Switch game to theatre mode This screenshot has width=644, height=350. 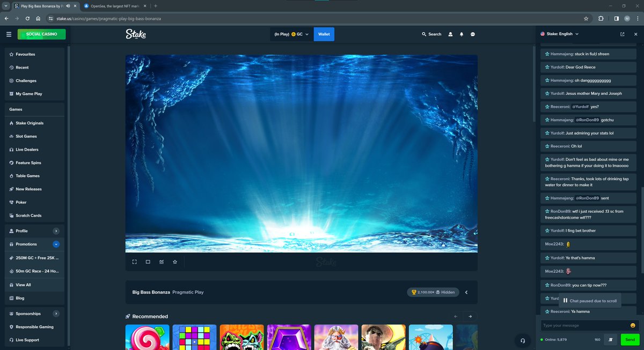click(148, 262)
